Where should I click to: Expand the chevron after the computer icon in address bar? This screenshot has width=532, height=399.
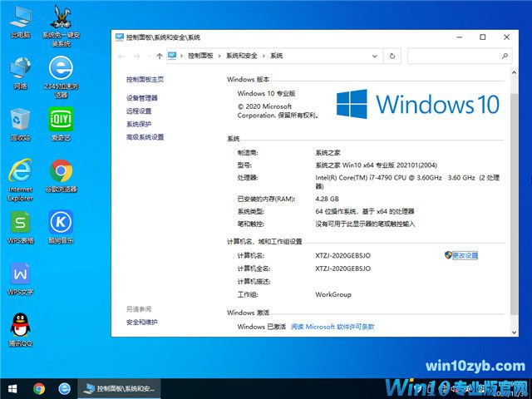pos(182,56)
